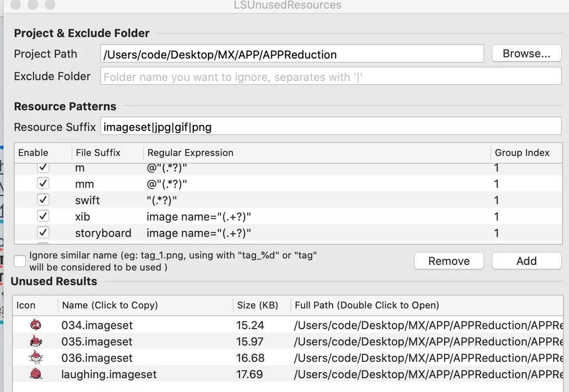The width and height of the screenshot is (569, 392).
Task: Click the 035.imageset icon thumbnail
Action: (x=36, y=341)
